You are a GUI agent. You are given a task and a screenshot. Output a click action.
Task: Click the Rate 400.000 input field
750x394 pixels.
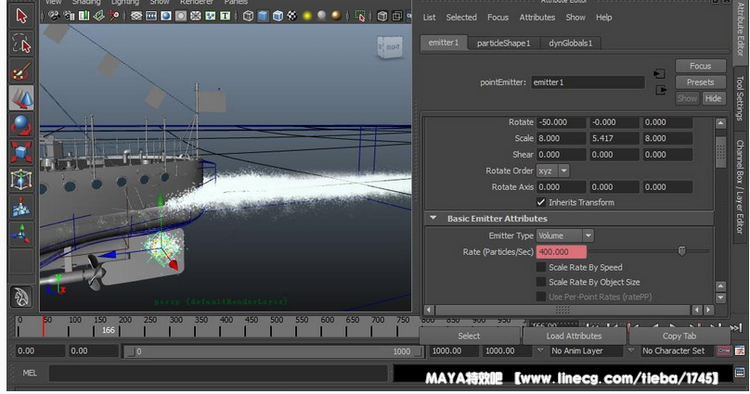point(561,252)
